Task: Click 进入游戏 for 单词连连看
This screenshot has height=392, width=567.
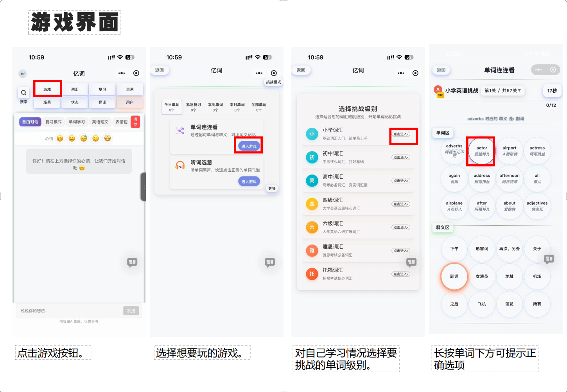Action: pos(249,145)
